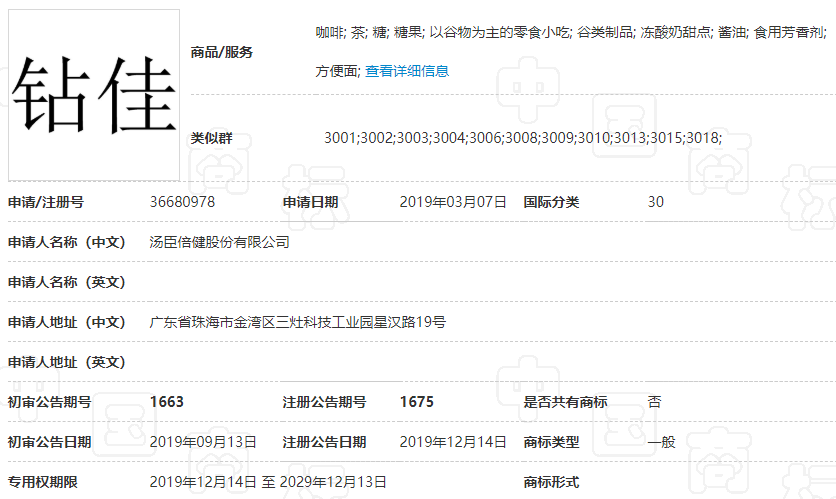
Task: Click the 类似群 label
Action: click(212, 139)
